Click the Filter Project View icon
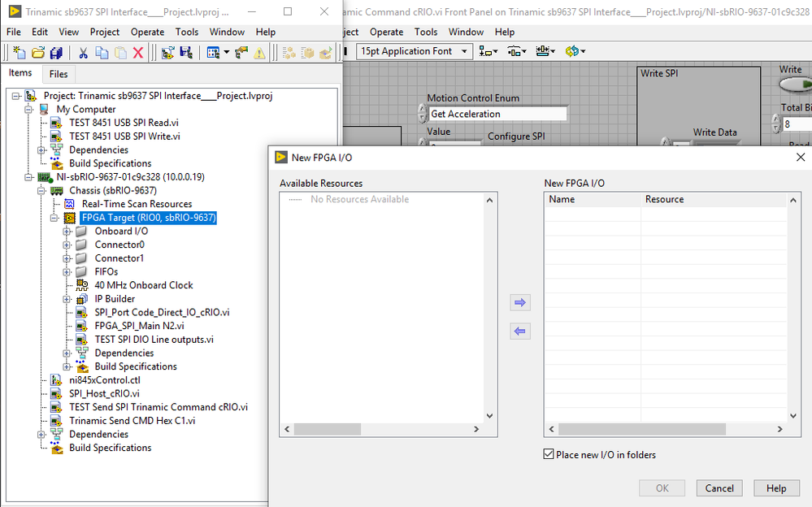Screen dimensions: 812x507 [213, 52]
